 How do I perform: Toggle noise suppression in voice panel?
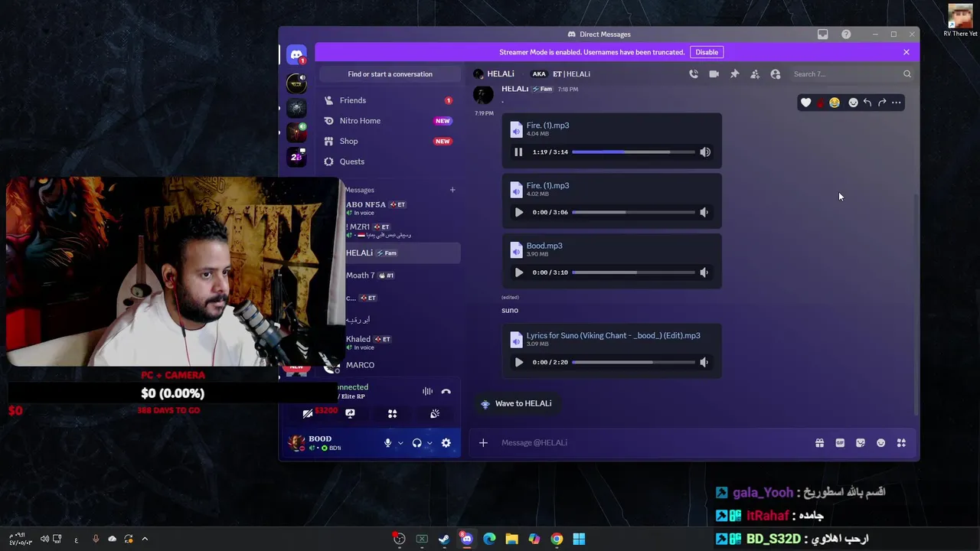[x=427, y=392]
